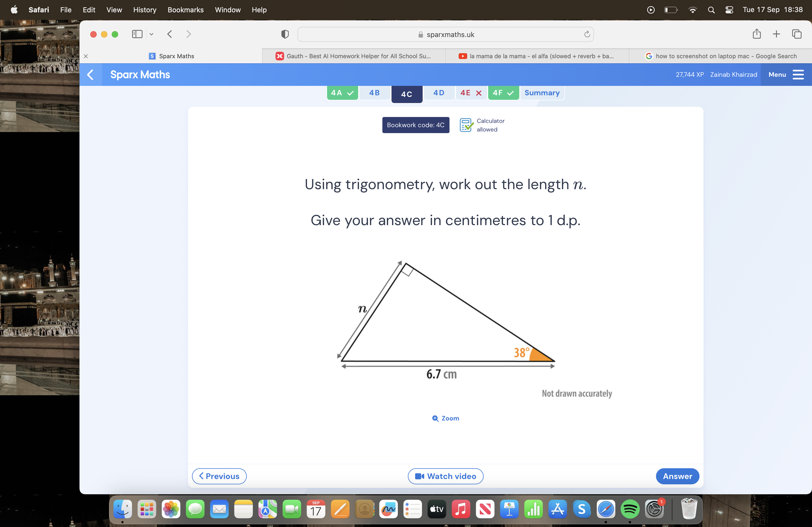The image size is (812, 527).
Task: Click the Wi-Fi status icon
Action: pos(693,10)
